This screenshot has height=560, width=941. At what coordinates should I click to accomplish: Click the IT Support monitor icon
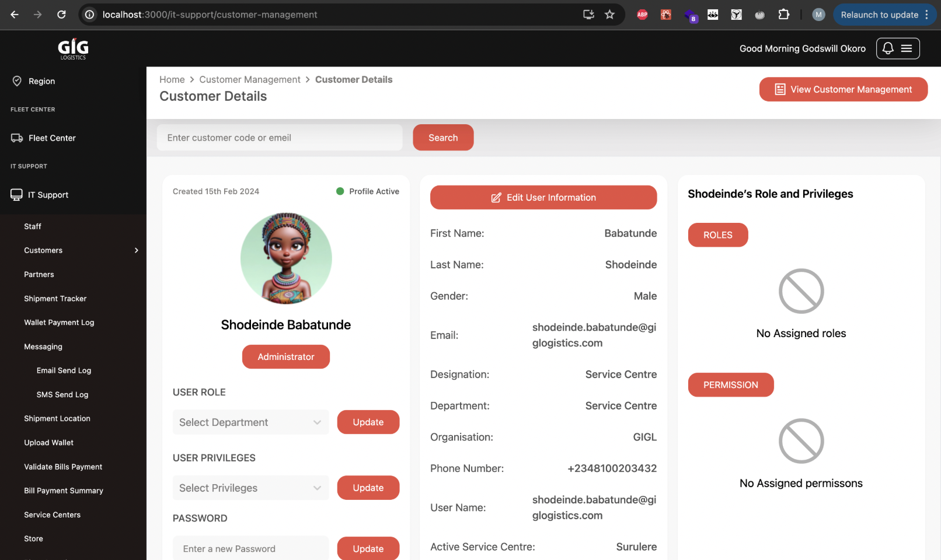click(16, 195)
